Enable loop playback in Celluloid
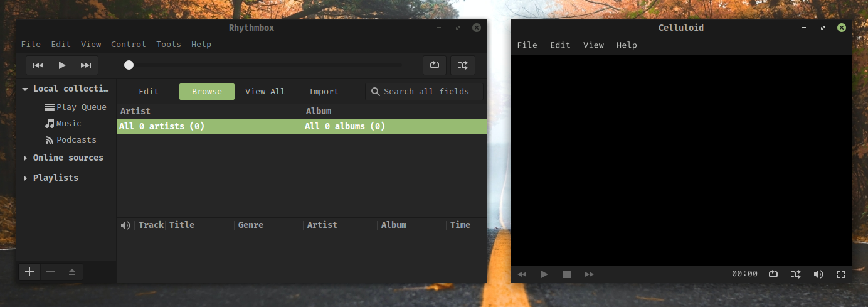868x307 pixels. 773,274
